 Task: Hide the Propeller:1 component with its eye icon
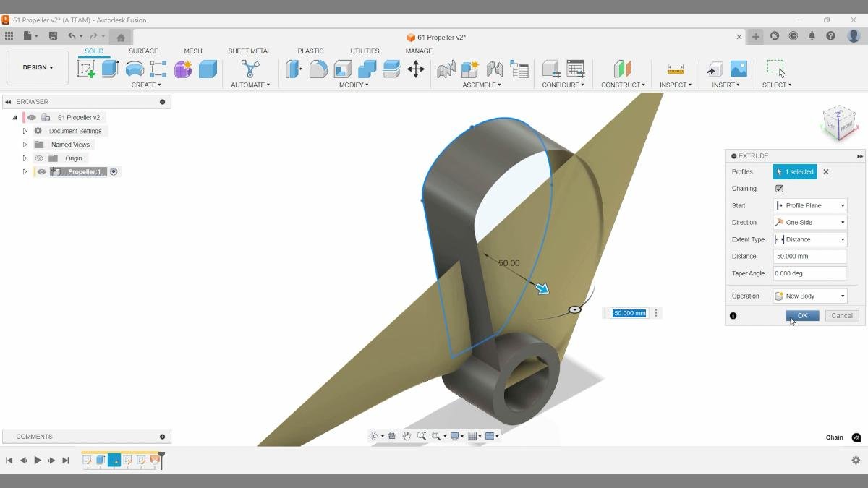41,171
